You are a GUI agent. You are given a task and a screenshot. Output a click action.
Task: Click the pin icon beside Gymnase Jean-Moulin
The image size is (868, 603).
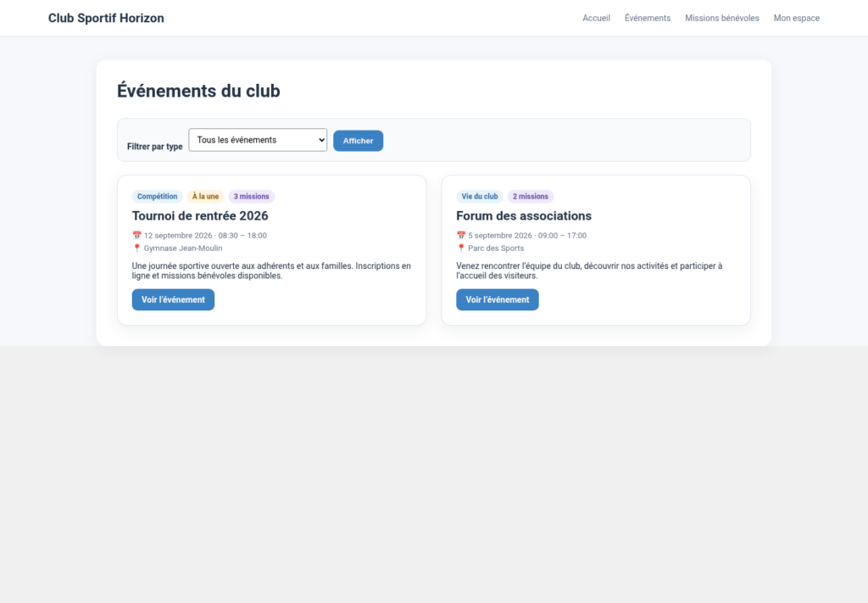136,248
